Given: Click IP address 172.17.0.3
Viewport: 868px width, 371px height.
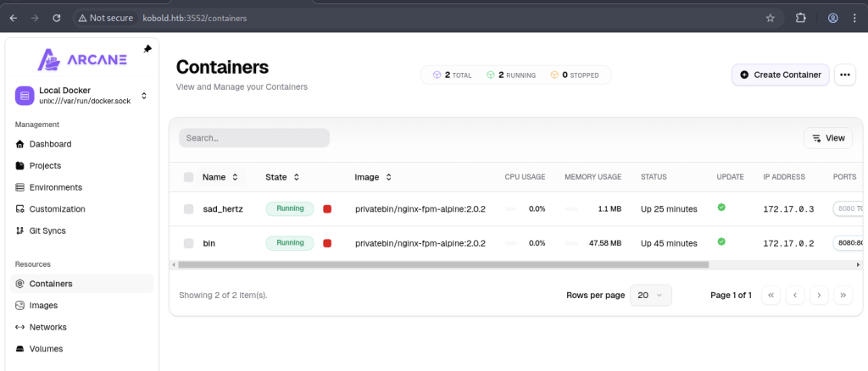Looking at the screenshot, I should point(788,209).
